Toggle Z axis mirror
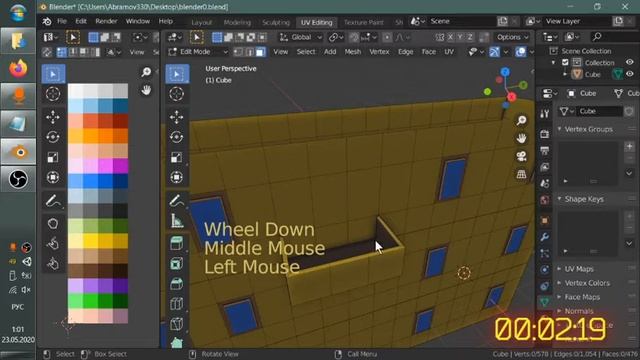 coord(470,37)
